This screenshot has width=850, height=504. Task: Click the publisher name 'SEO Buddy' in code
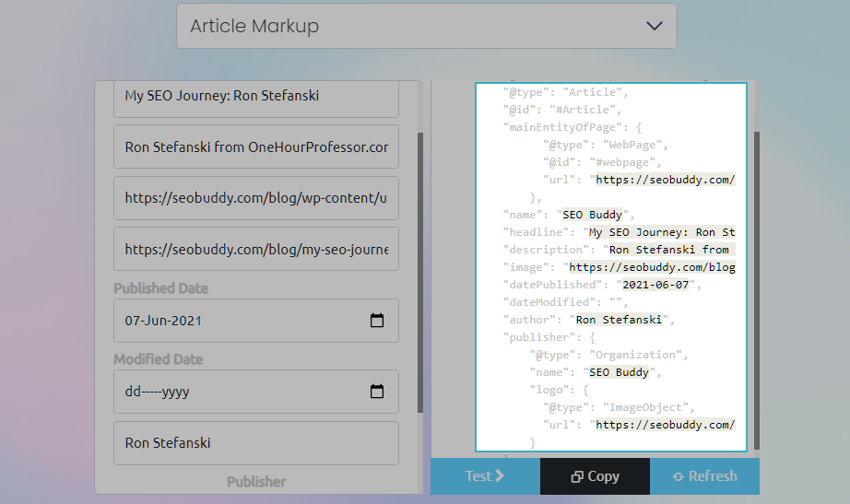[x=619, y=372]
